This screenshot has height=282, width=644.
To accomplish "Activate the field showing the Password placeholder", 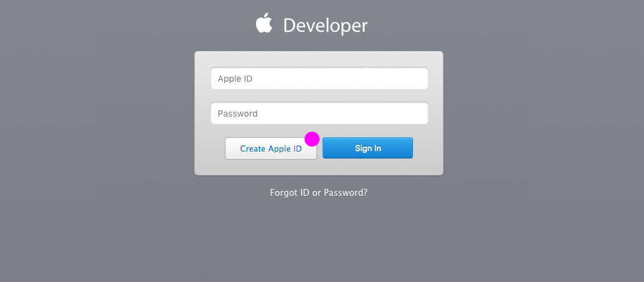I will [x=319, y=113].
